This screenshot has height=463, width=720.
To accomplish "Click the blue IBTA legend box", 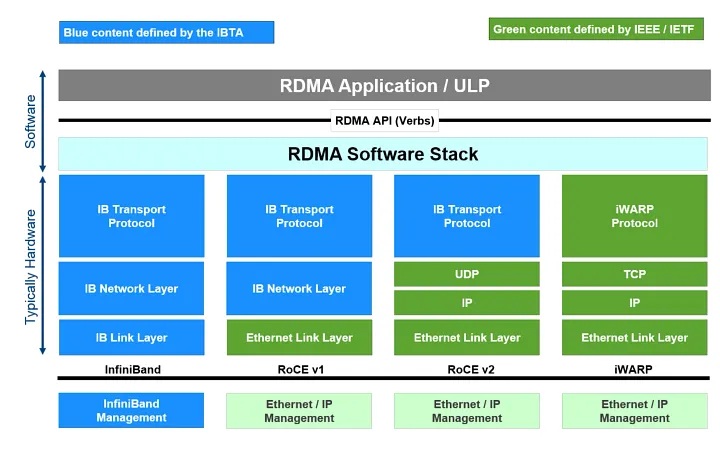I will [x=166, y=33].
